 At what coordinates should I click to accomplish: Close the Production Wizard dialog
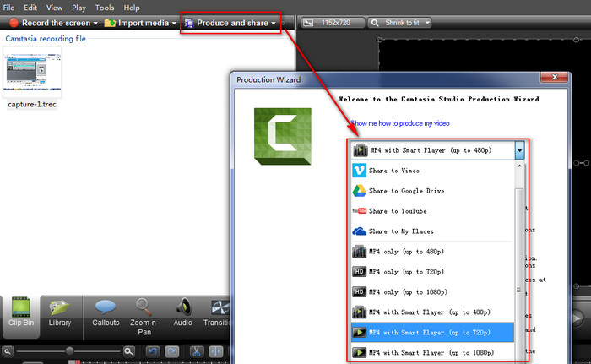(x=554, y=77)
